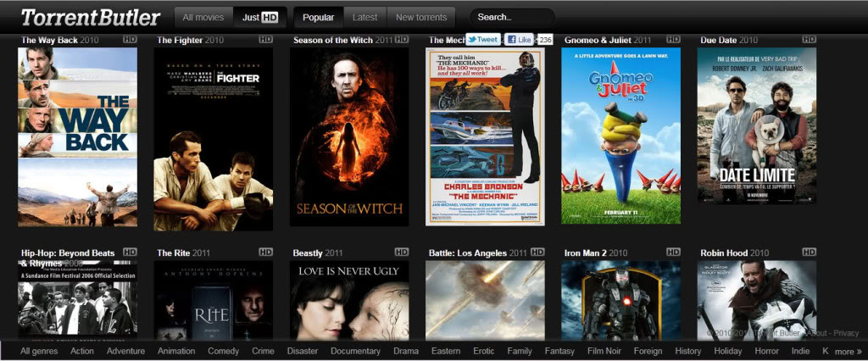Select the All movies filter
The image size is (868, 361).
[203, 17]
